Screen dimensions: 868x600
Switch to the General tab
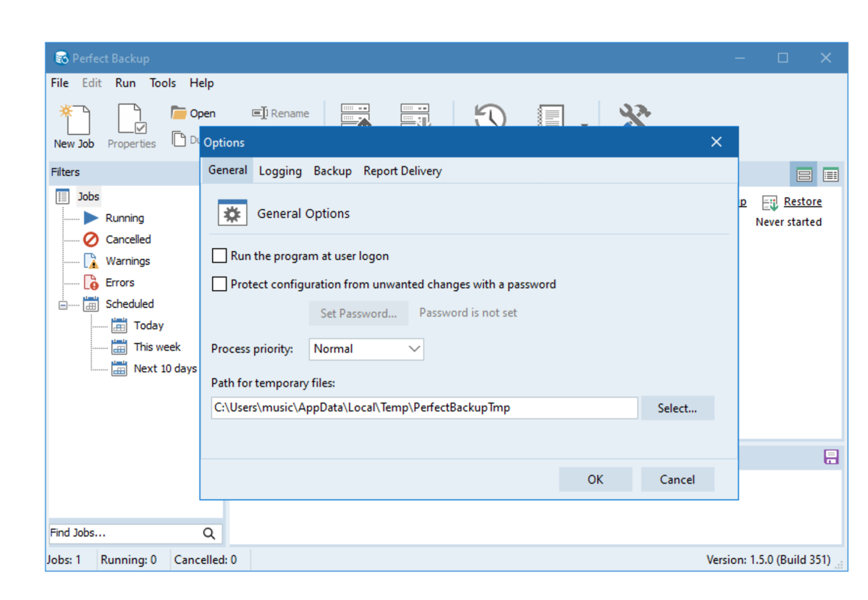(227, 171)
